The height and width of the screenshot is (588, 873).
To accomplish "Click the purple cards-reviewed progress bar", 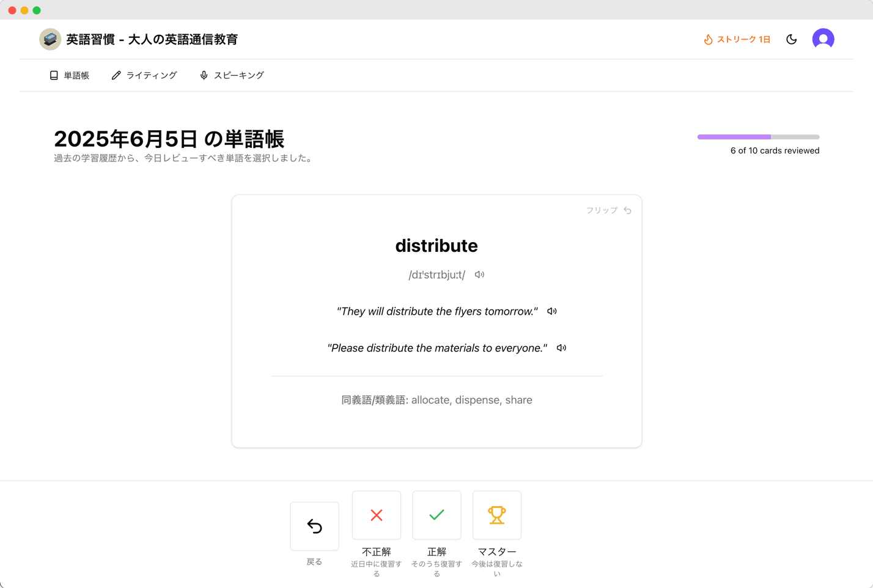I will pyautogui.click(x=758, y=137).
